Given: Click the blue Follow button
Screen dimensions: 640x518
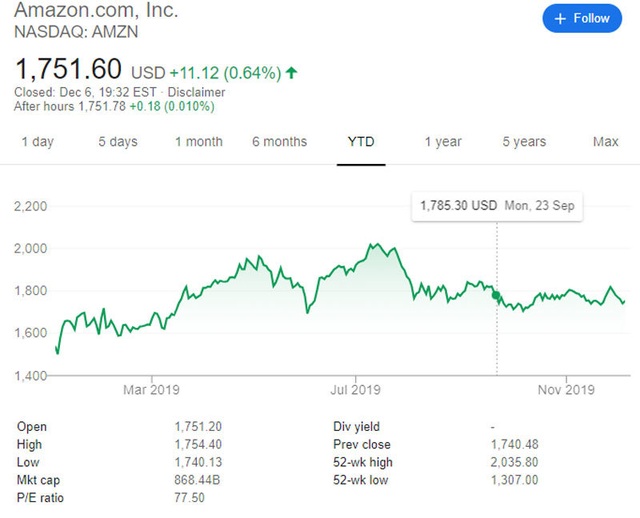Looking at the screenshot, I should click(x=582, y=18).
